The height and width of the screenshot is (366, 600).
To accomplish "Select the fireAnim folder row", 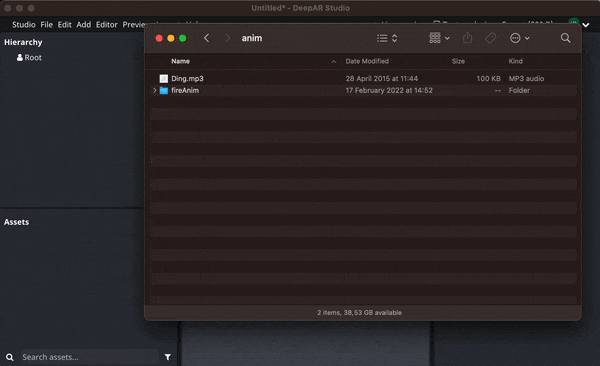I will 364,90.
